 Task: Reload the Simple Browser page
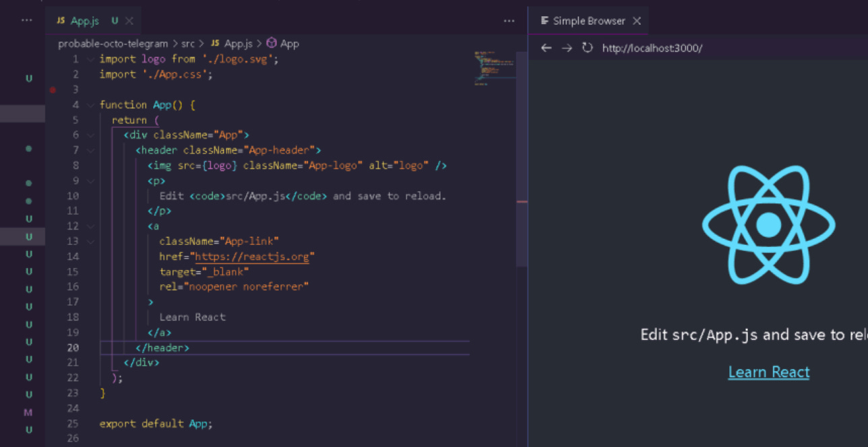pos(587,48)
